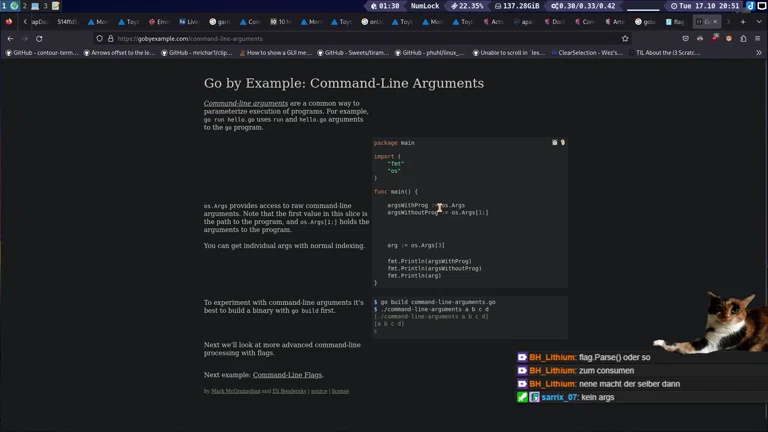Click the 'Command-line arguments' intro link
Viewport: 768px width, 432px height.
tap(246, 103)
